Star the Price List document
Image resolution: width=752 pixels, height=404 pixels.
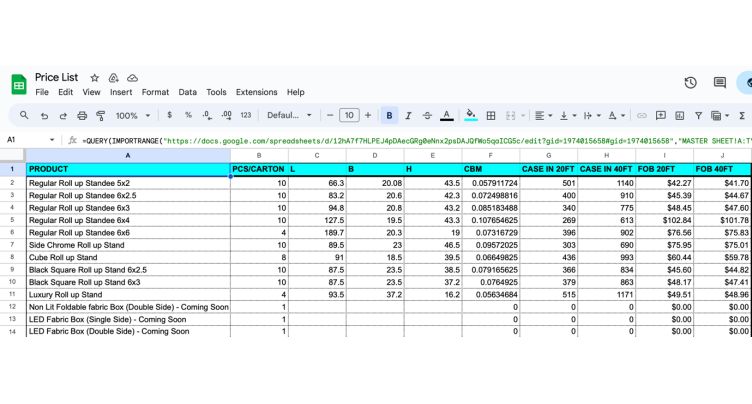pyautogui.click(x=94, y=78)
